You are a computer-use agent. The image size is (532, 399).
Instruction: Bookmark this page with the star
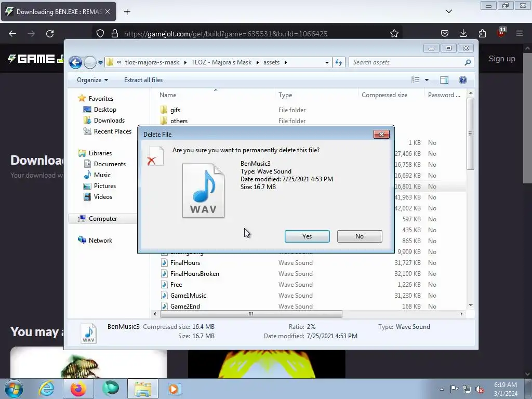[x=394, y=34]
